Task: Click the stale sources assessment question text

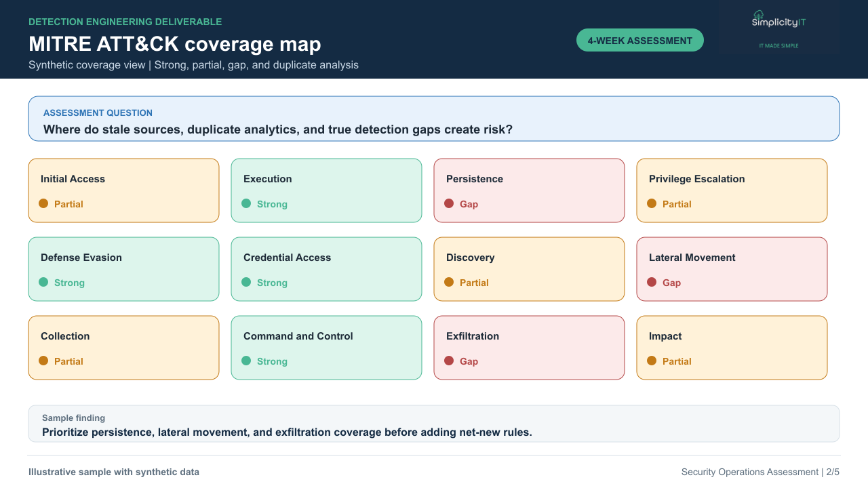Action: [278, 129]
